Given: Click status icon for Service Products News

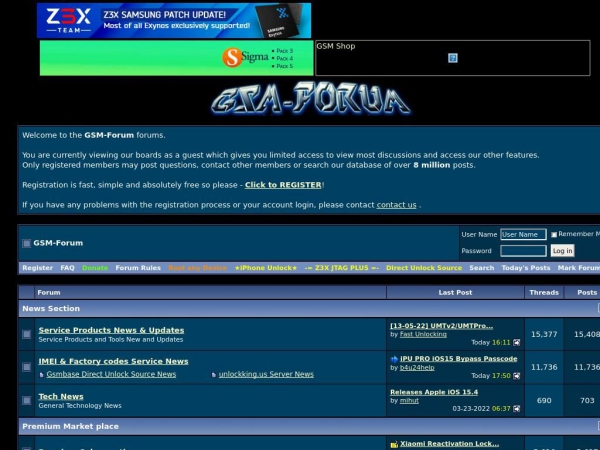Looking at the screenshot, I should [x=26, y=334].
